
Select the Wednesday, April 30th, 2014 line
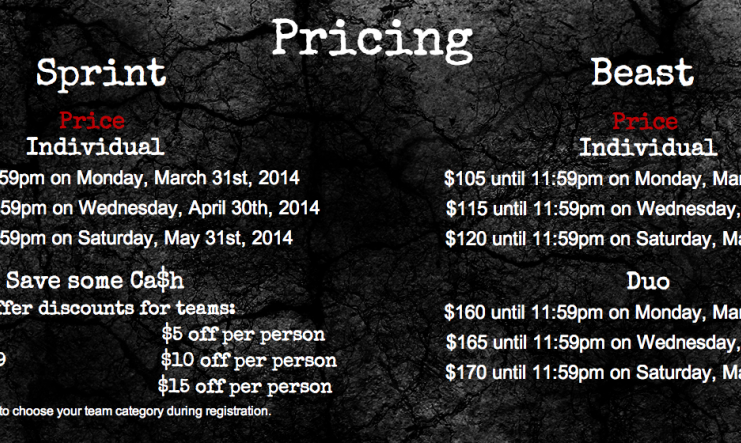[x=160, y=208]
